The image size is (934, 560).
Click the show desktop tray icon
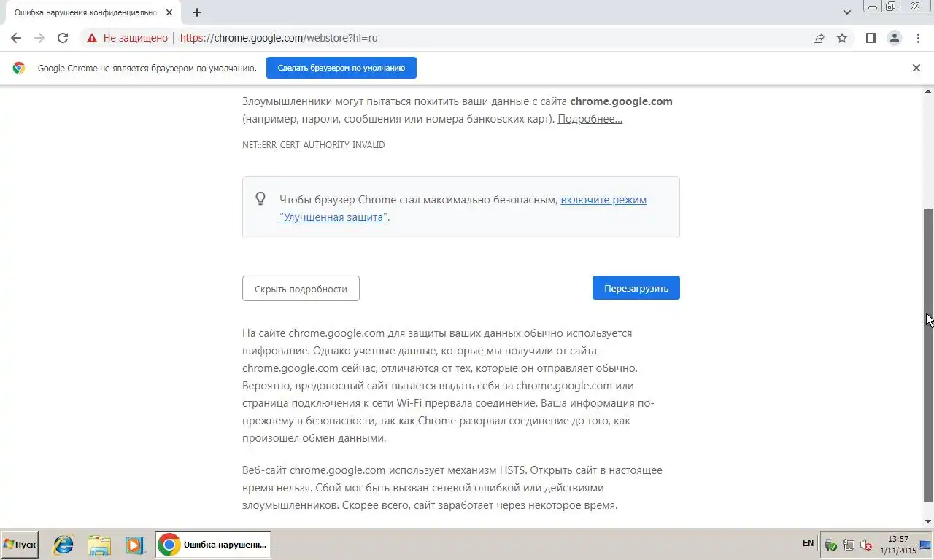click(x=925, y=545)
